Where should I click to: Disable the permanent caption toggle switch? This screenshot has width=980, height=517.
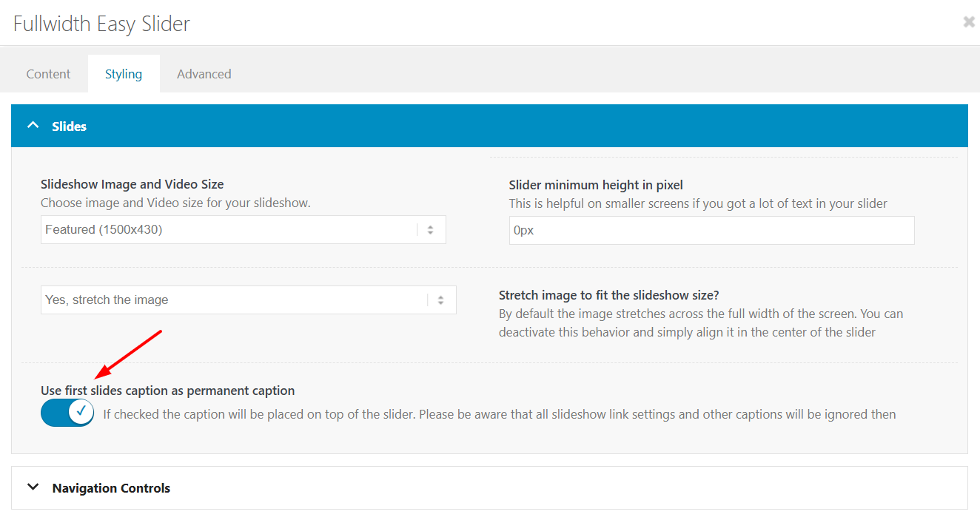point(67,412)
